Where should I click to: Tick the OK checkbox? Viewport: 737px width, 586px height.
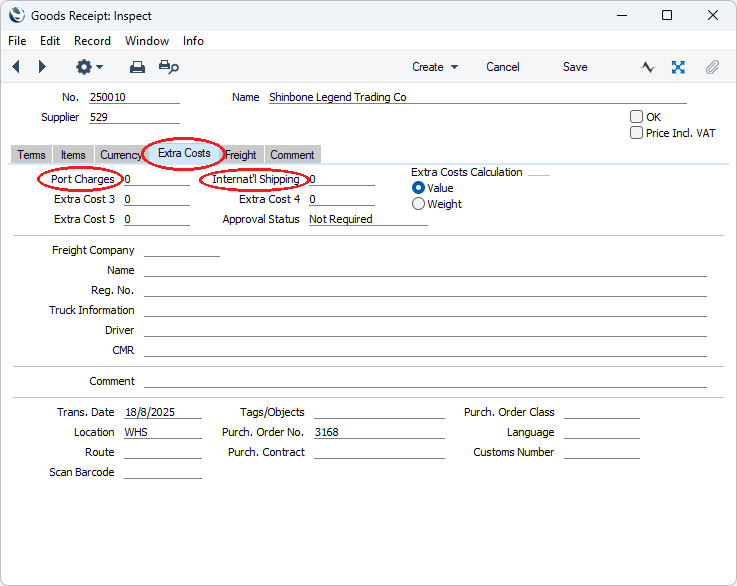[636, 117]
